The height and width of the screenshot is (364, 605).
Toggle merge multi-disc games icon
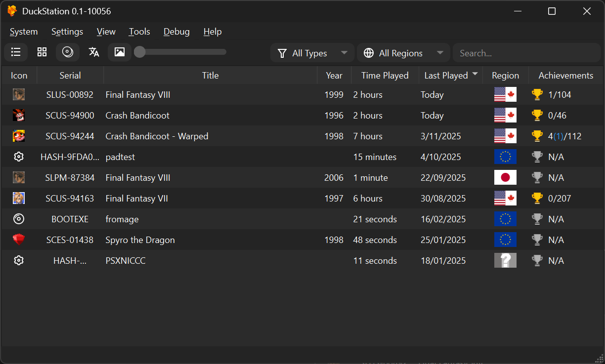coord(67,52)
